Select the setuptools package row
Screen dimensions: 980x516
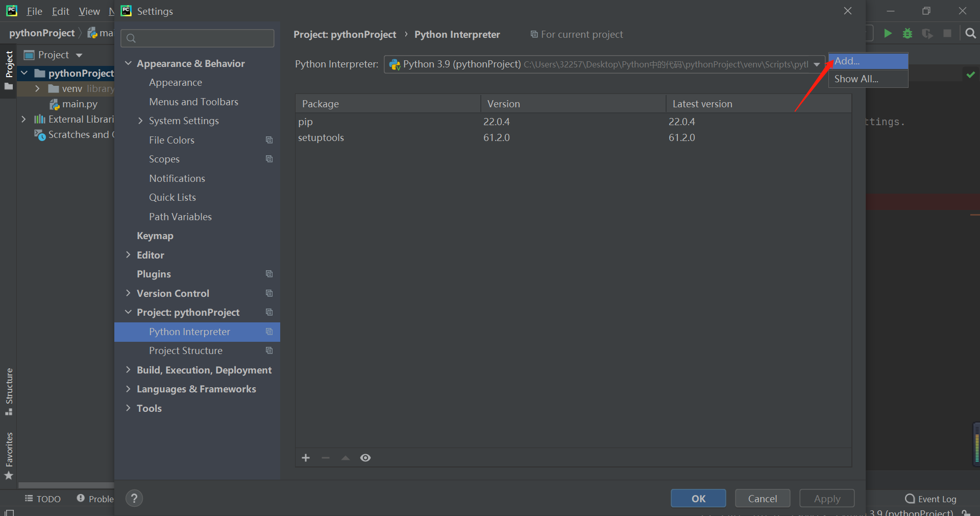click(573, 137)
